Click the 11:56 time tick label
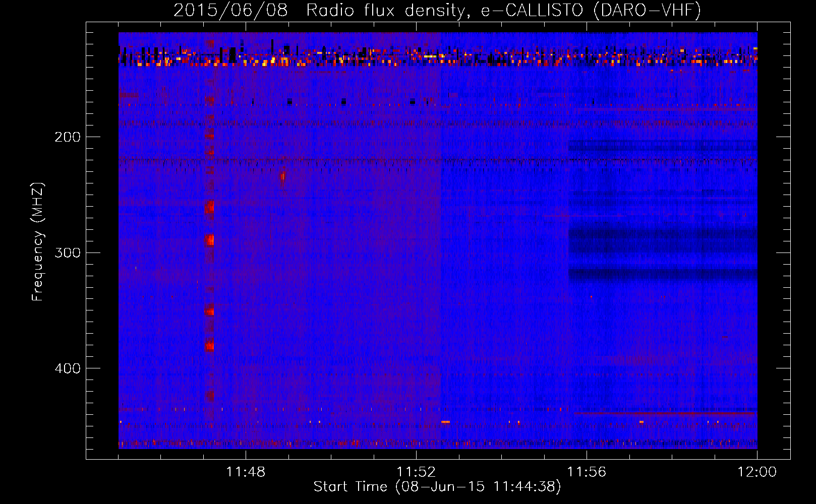The height and width of the screenshot is (504, 816). tap(587, 472)
